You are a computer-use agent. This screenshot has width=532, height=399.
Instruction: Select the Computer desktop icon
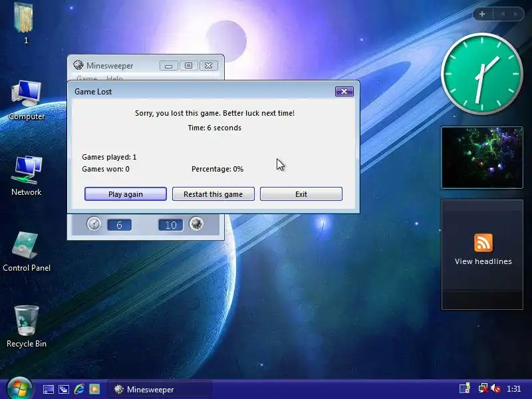(27, 100)
